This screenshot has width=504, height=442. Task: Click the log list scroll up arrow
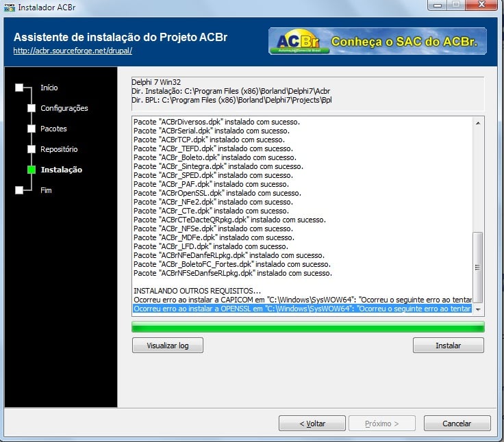click(478, 123)
